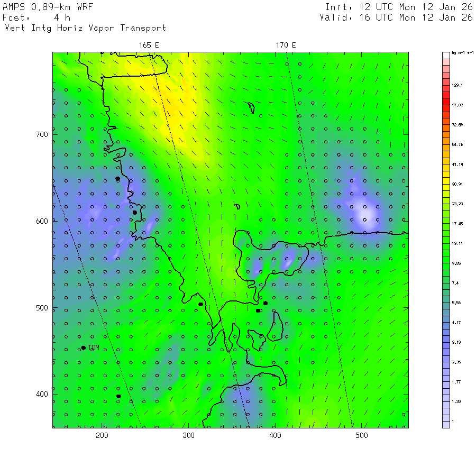Click the 1 lavender swatch at legend bottom

[446, 422]
